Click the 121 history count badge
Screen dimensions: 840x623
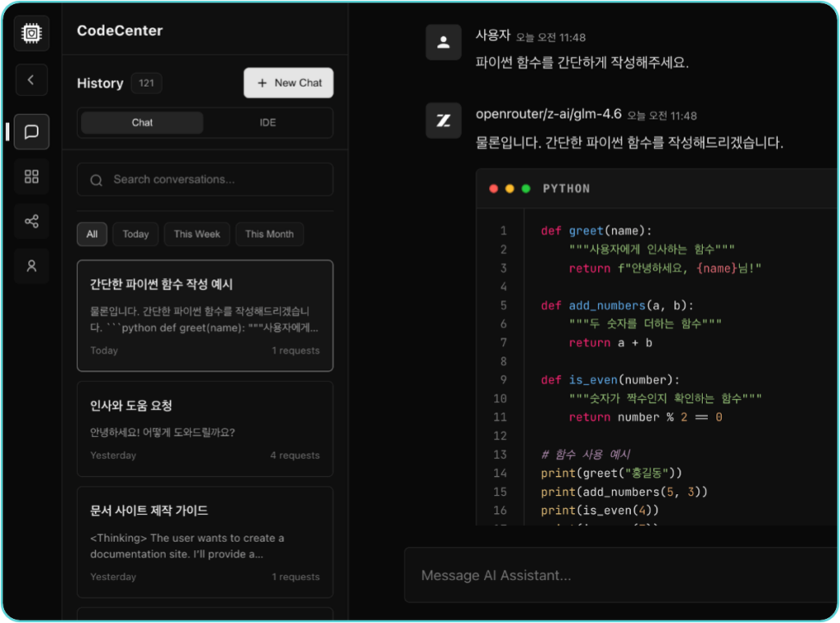[146, 83]
